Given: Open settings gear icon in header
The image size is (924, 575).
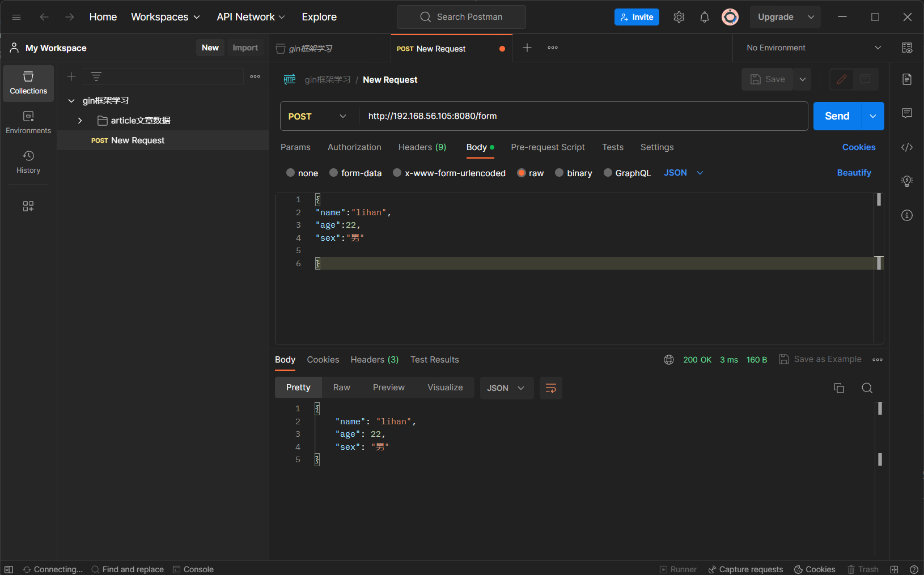Looking at the screenshot, I should 679,17.
